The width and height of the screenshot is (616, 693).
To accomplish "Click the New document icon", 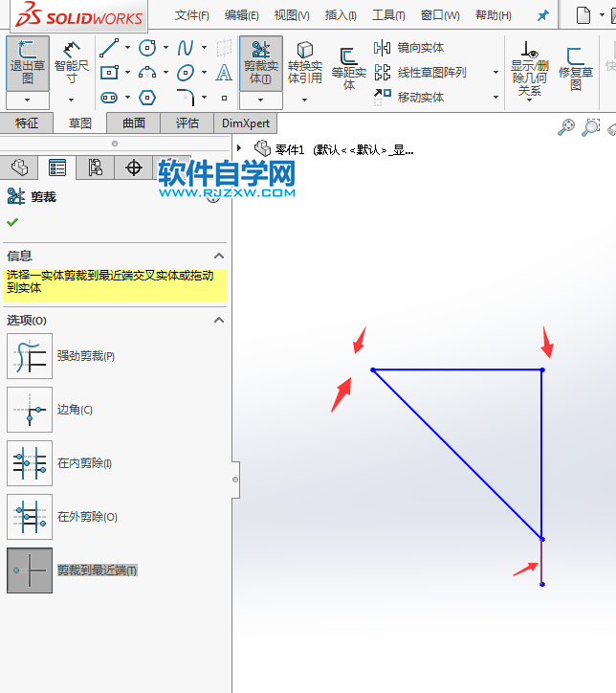I will pyautogui.click(x=583, y=15).
